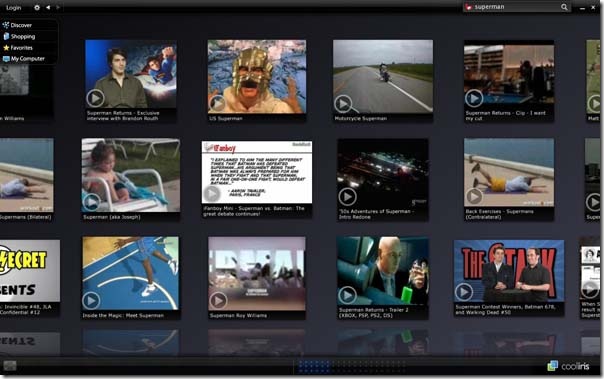Open the Discover menu item

pyautogui.click(x=17, y=25)
